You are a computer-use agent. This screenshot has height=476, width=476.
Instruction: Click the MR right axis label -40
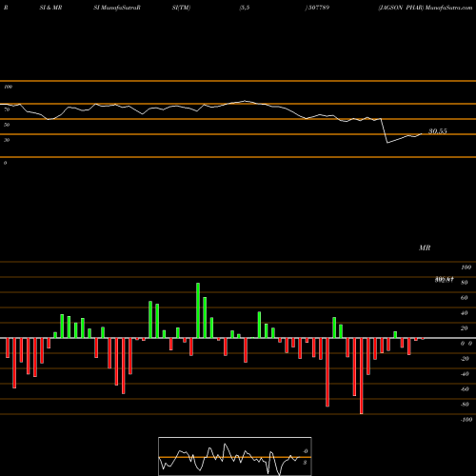pyautogui.click(x=465, y=374)
